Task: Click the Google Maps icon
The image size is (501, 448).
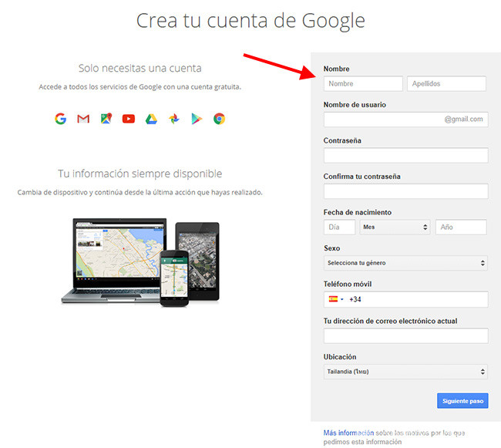Action: tap(106, 119)
